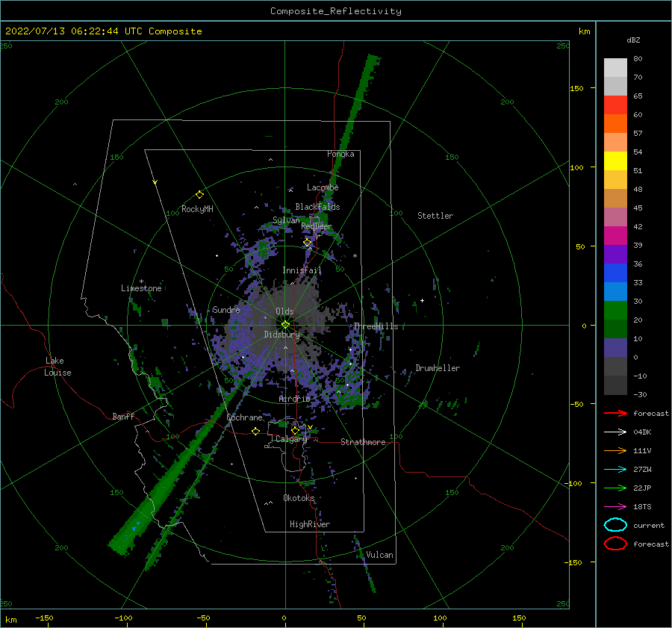Click the Sylvan label
This screenshot has height=628, width=672.
286,220
